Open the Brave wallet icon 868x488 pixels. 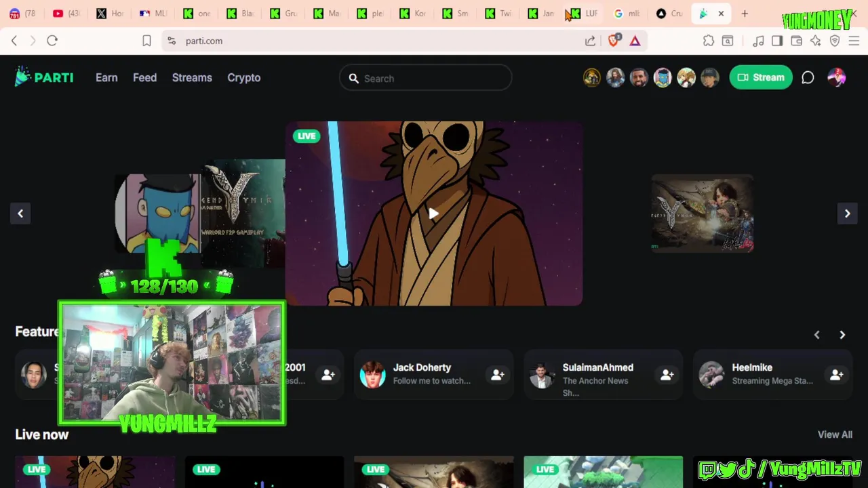pos(796,41)
